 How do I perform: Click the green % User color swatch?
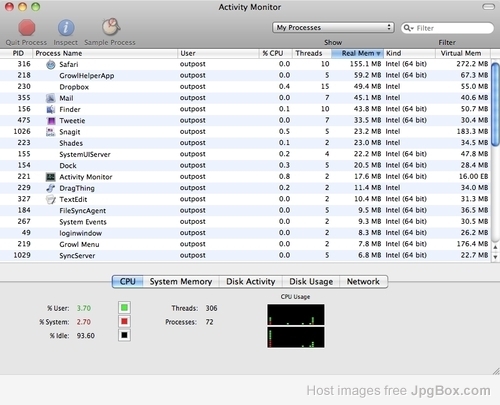[x=124, y=308]
